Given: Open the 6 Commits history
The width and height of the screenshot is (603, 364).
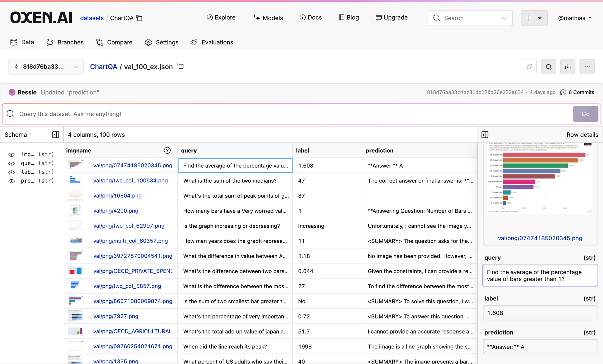Looking at the screenshot, I should (577, 92).
